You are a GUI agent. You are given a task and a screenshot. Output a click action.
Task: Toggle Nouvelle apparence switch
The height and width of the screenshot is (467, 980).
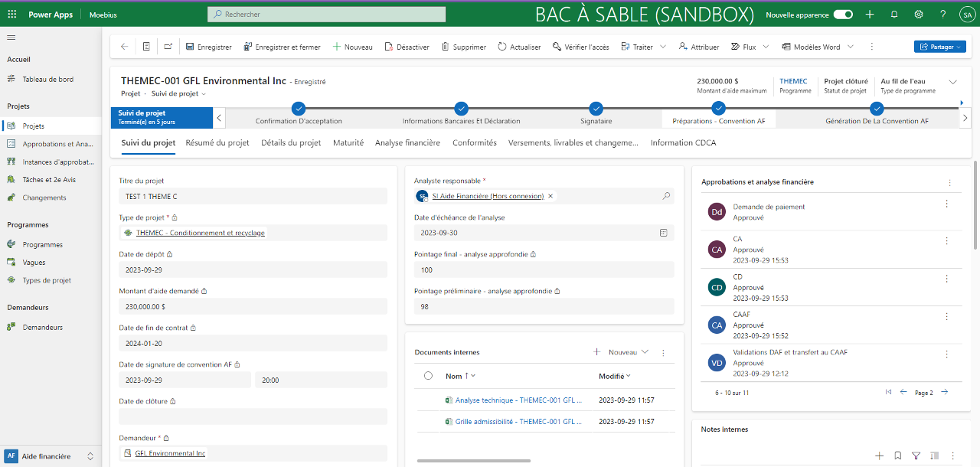pyautogui.click(x=843, y=15)
